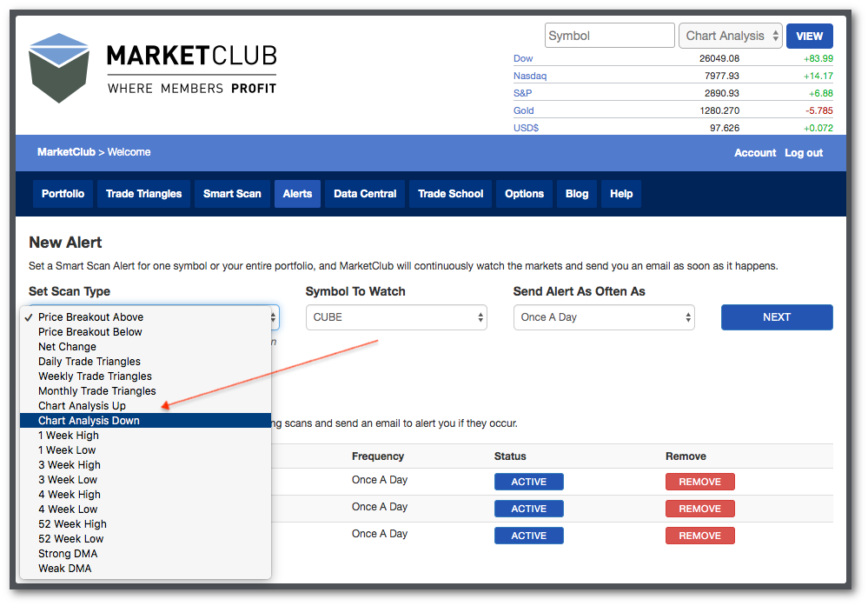Click REMOVE for the first alert row
The height and width of the screenshot is (606, 868).
[699, 482]
